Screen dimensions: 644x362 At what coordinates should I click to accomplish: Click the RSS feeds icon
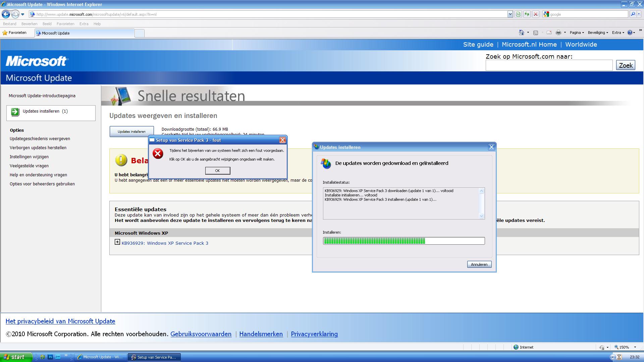tap(536, 33)
